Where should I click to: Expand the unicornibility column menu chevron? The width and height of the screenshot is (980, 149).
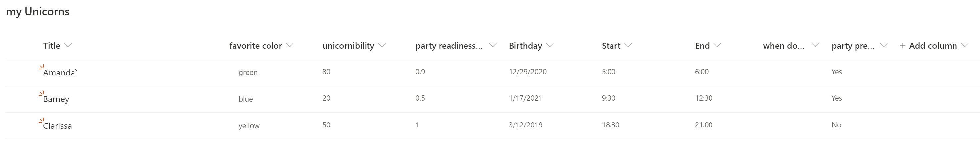(382, 45)
